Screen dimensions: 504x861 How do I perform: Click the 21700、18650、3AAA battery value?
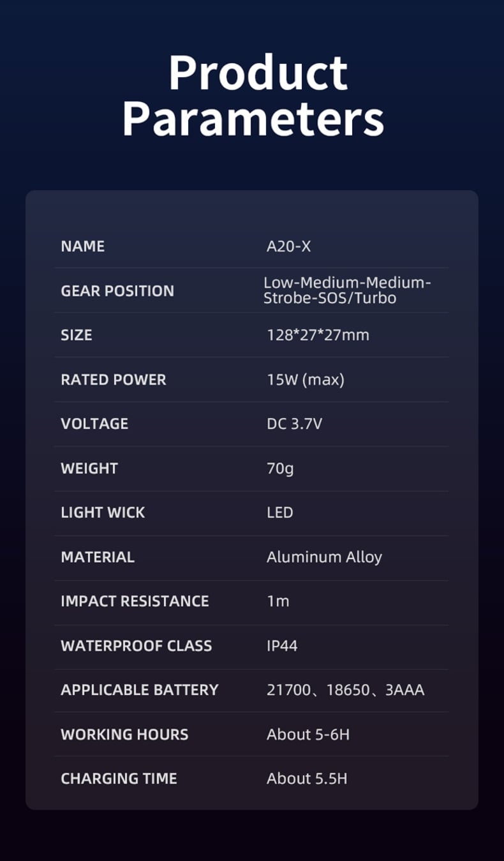coord(345,690)
